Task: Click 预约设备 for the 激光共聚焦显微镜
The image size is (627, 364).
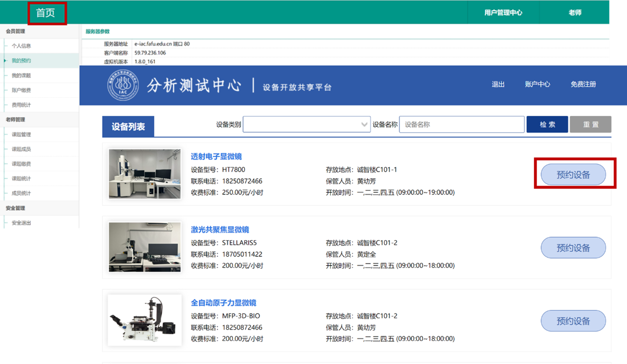Action: click(x=573, y=247)
